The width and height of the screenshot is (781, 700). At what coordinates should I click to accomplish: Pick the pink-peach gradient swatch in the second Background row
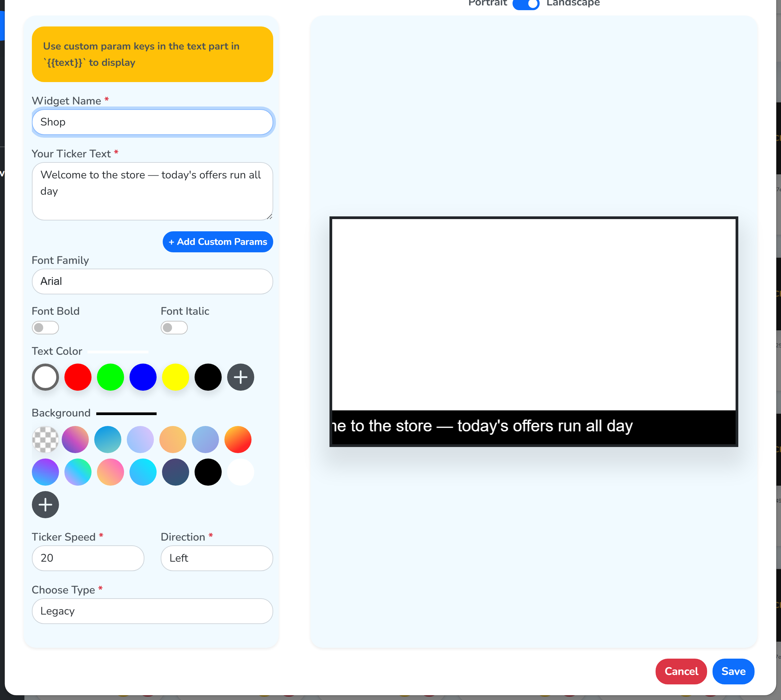pos(111,472)
